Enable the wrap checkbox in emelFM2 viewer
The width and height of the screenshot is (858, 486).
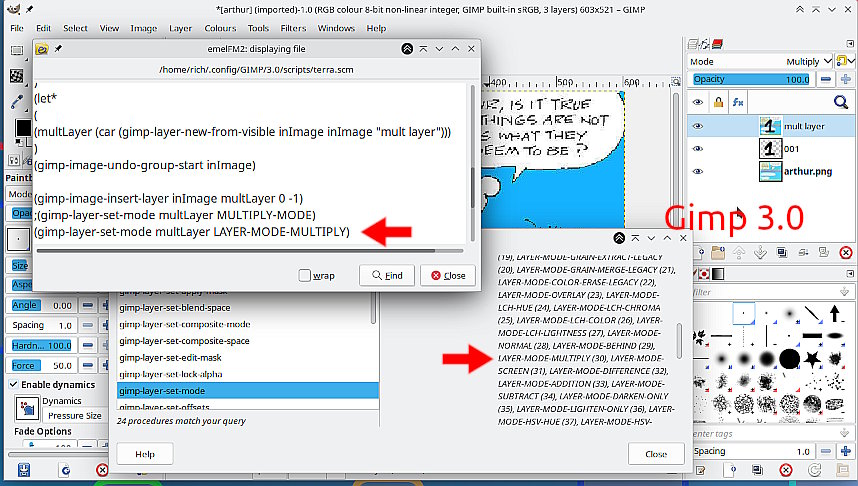pos(305,275)
